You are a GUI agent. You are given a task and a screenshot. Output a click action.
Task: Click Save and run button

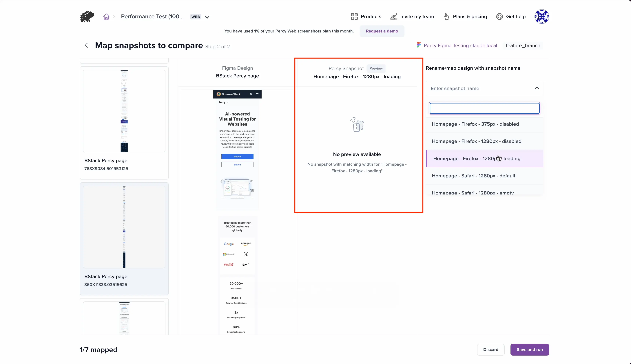coord(530,350)
